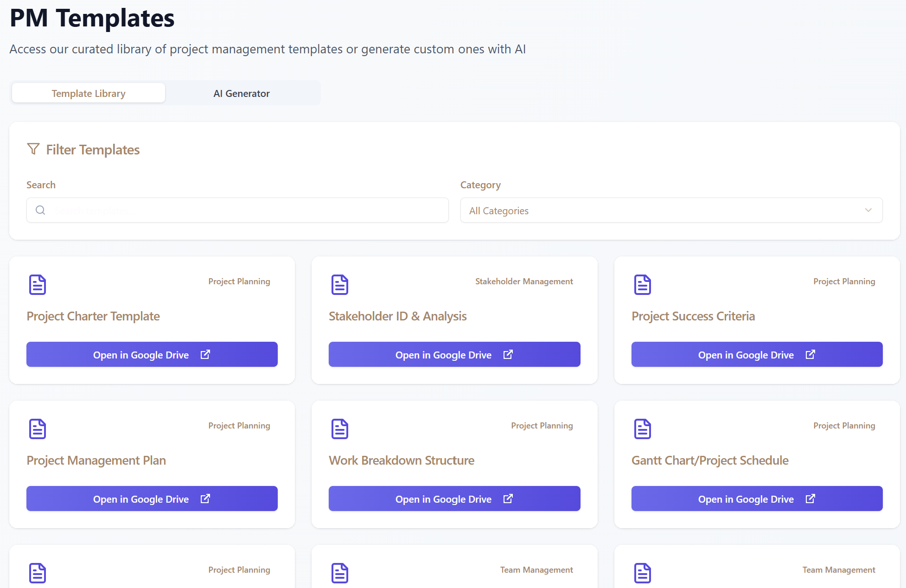
Task: Select the Template Library tab
Action: click(89, 93)
